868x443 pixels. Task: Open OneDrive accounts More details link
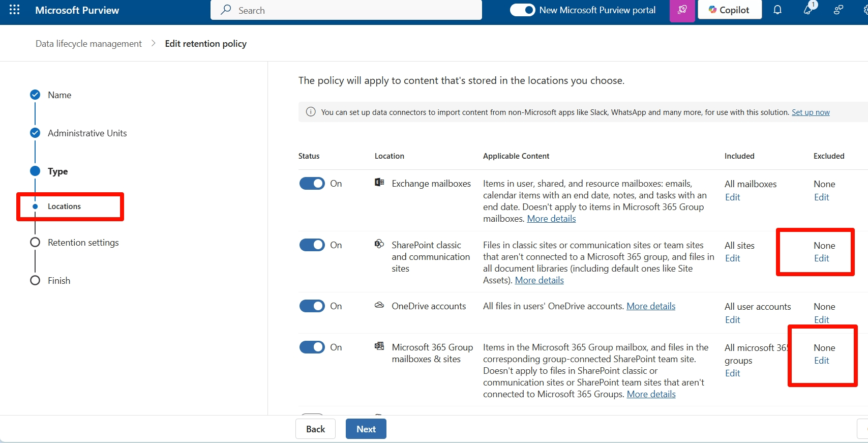tap(651, 306)
